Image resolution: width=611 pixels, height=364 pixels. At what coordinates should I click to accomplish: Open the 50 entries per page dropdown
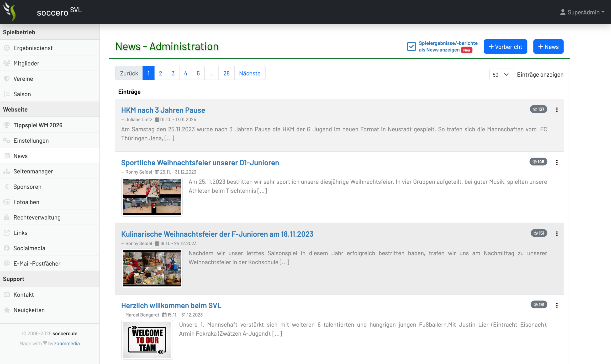click(x=501, y=74)
